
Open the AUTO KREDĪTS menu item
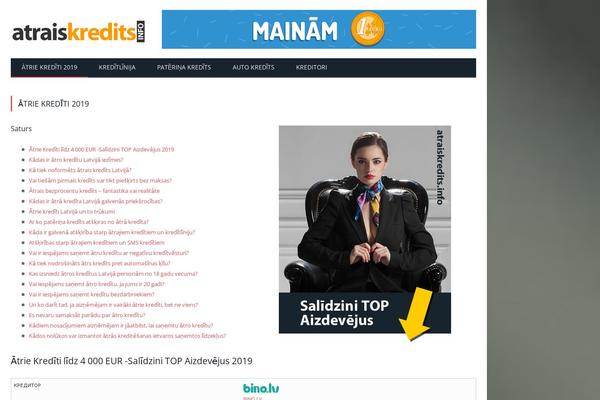tap(253, 67)
